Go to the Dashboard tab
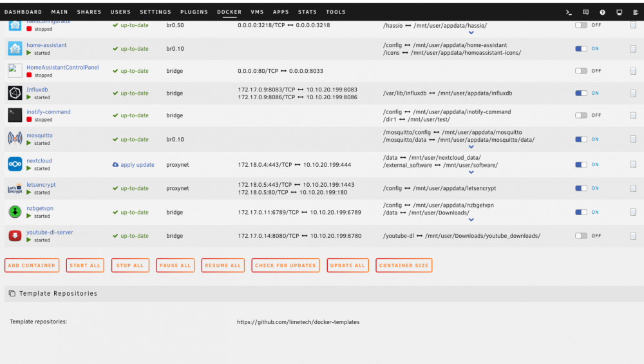The height and width of the screenshot is (364, 644). (x=23, y=12)
